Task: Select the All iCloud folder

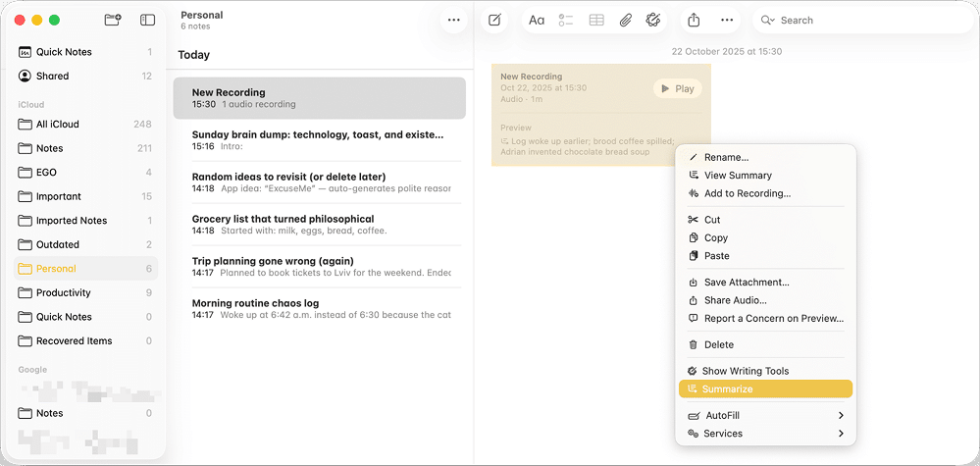Action: tap(85, 124)
